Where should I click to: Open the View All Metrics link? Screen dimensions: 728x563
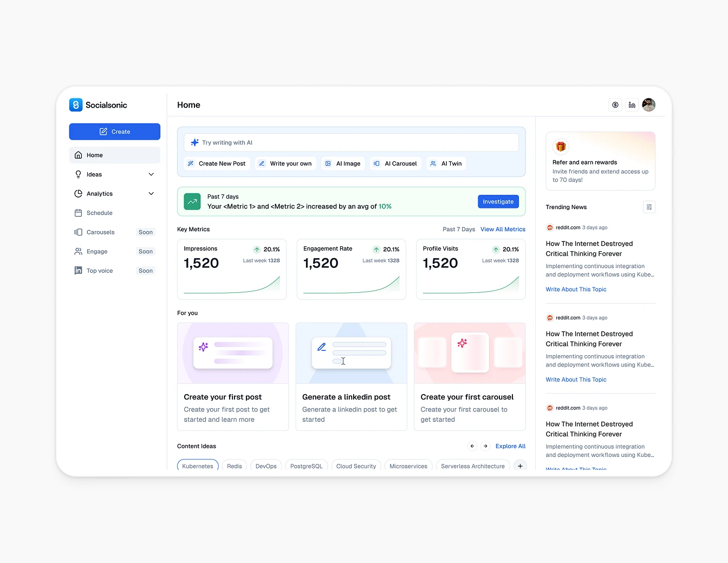(x=503, y=229)
